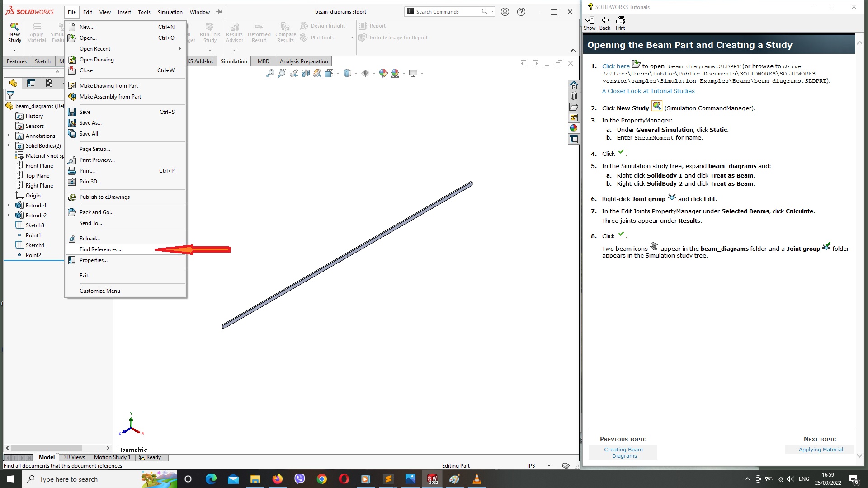Expand the Annotations tree node
868x488 pixels.
[x=9, y=136]
